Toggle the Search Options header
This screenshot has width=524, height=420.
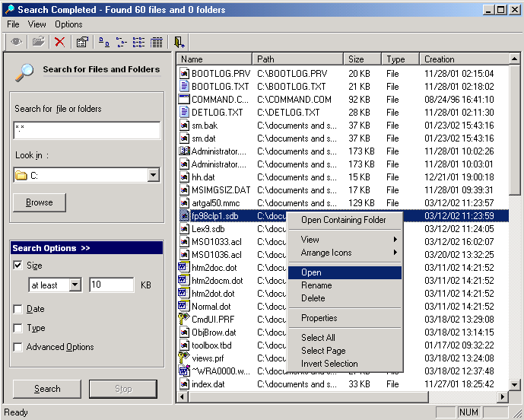pos(87,248)
